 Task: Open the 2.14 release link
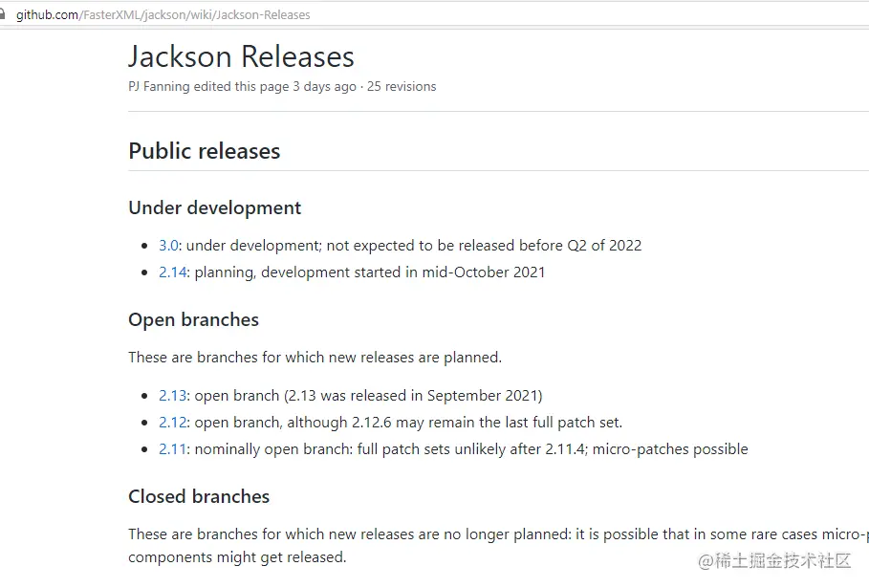point(172,272)
